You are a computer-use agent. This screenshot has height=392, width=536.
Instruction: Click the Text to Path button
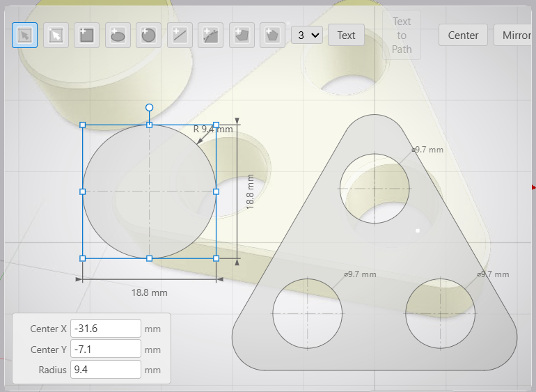pos(402,36)
